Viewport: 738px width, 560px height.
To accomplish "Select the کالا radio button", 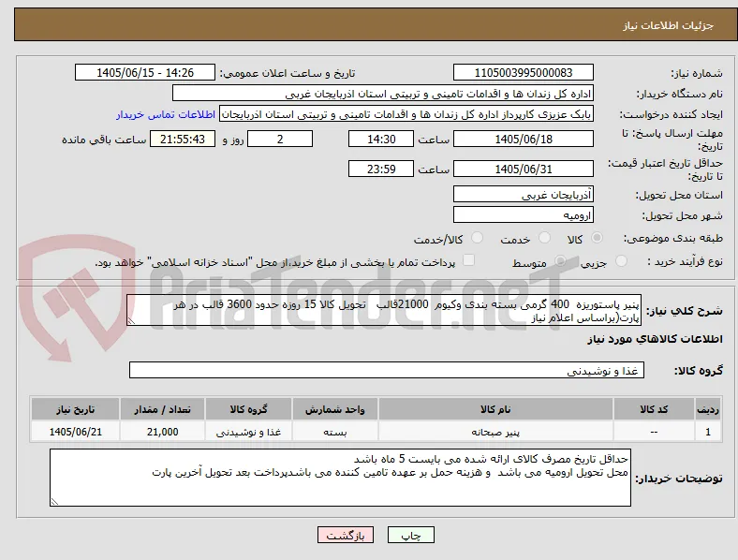I will pyautogui.click(x=597, y=238).
